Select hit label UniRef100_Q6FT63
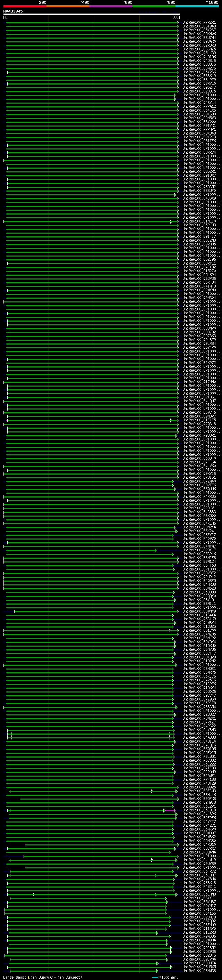This screenshot has width=222, height=980. point(199,566)
